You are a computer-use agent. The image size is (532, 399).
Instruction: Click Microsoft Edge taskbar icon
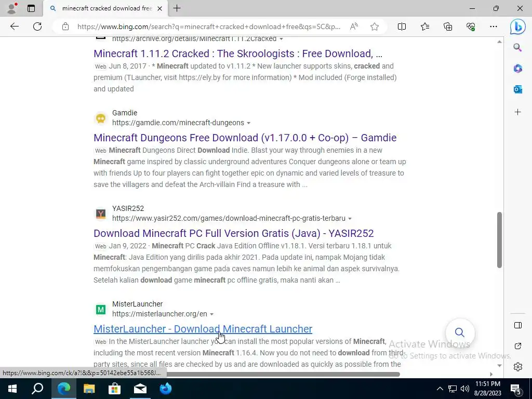point(64,389)
